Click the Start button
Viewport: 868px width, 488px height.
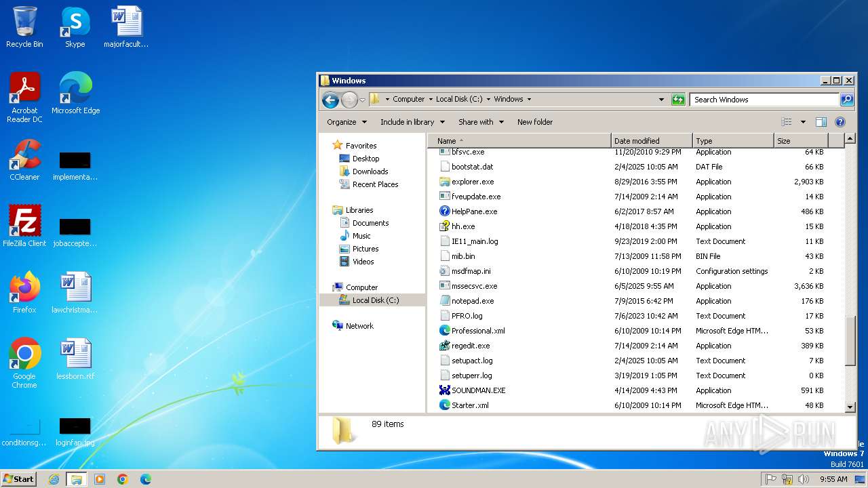point(18,479)
